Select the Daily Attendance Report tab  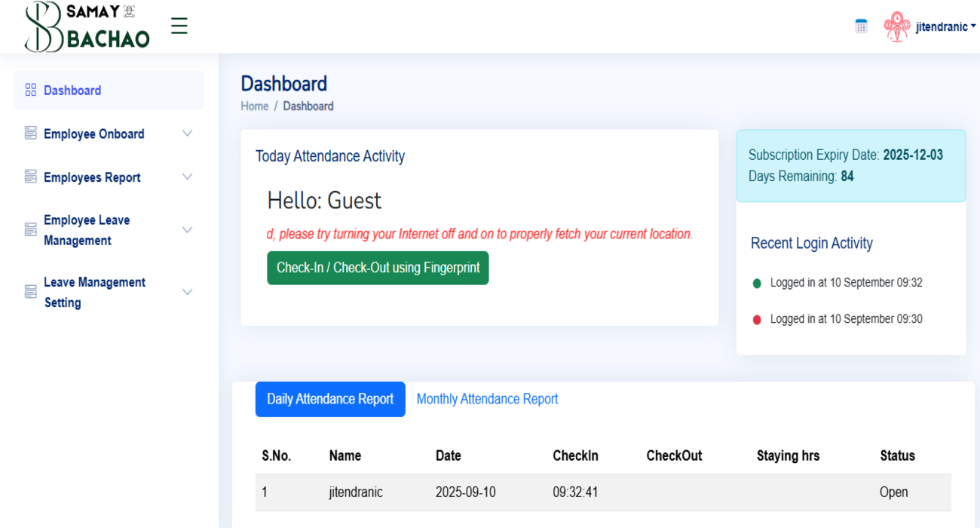[x=329, y=398]
